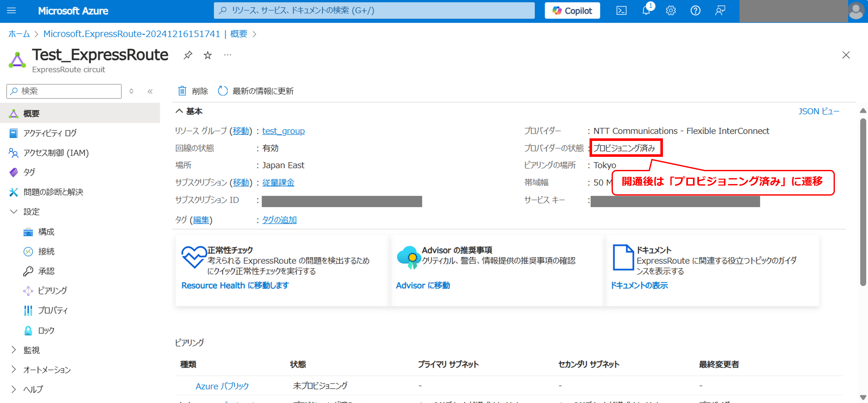
Task: Add Test_ExpressRoute to favorites star
Action: click(208, 55)
